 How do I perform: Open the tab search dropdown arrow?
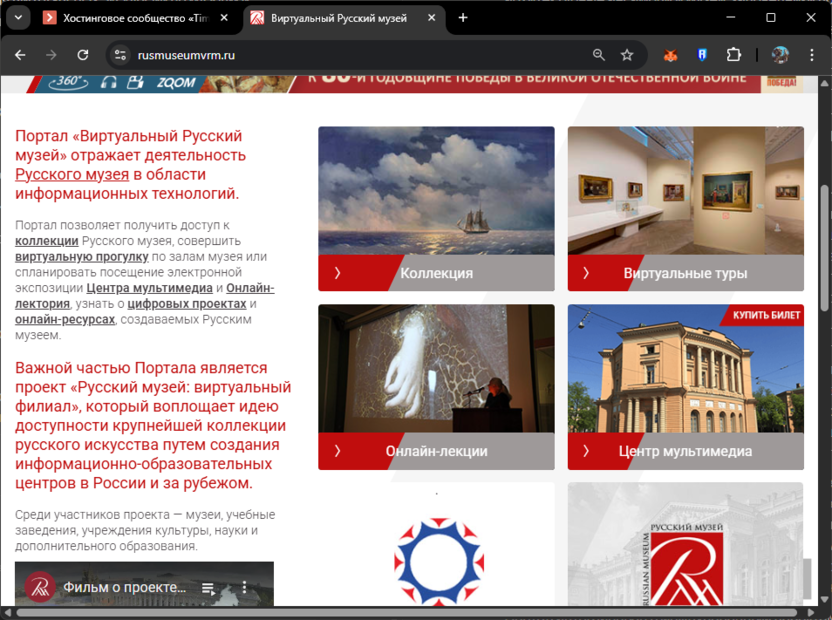click(x=18, y=18)
